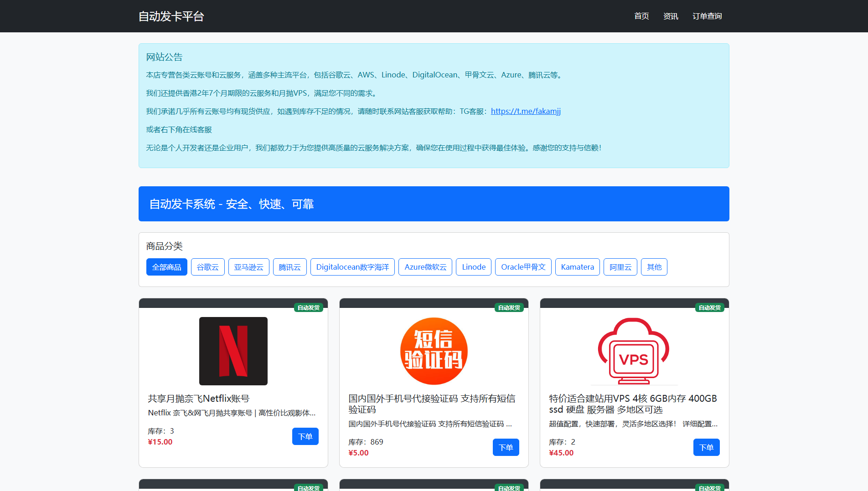The height and width of the screenshot is (491, 868).
Task: Select the Kamatera category
Action: 578,267
